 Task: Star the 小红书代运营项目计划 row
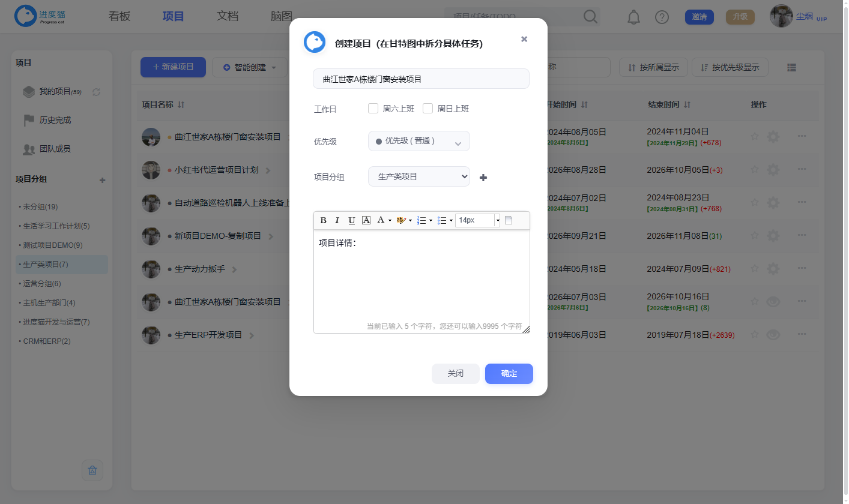[755, 170]
